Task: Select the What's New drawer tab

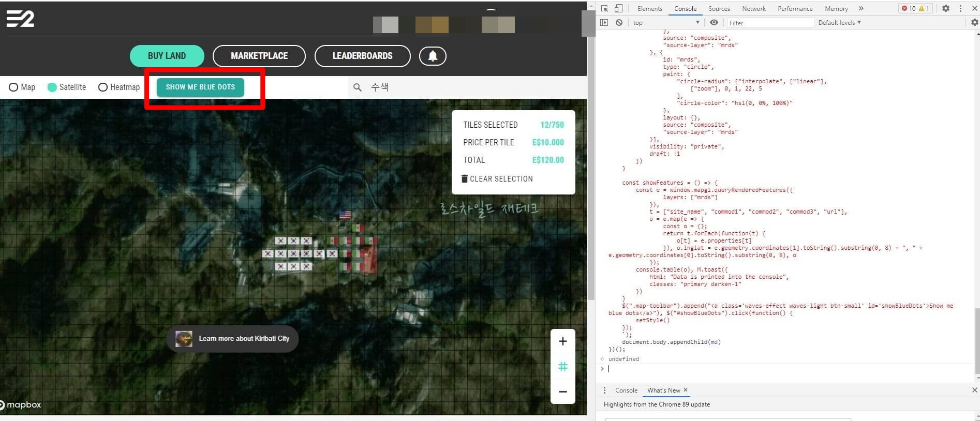Action: [x=663, y=390]
